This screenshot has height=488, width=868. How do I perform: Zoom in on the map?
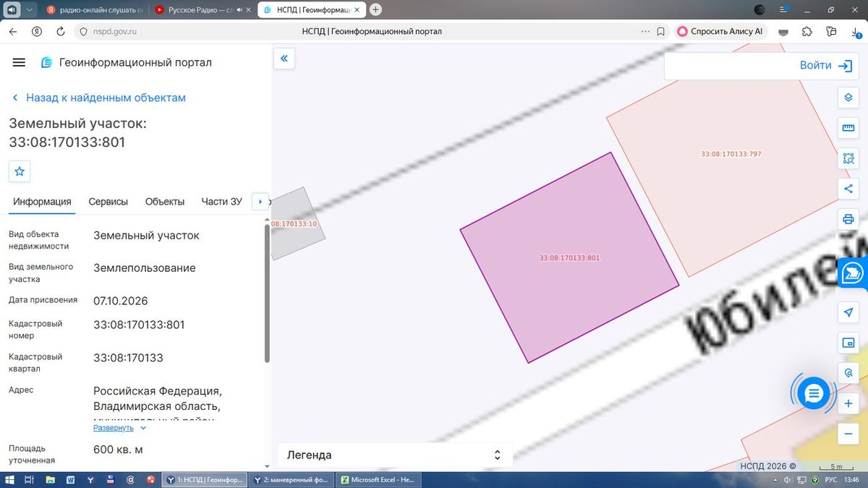click(x=848, y=403)
